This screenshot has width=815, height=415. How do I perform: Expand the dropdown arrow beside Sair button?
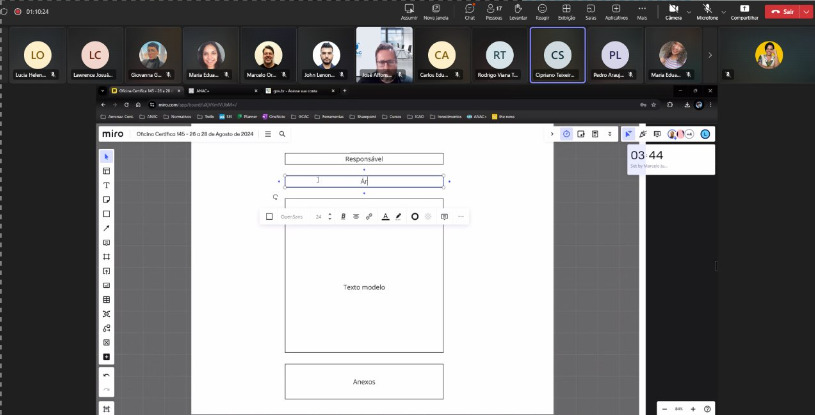[805, 11]
